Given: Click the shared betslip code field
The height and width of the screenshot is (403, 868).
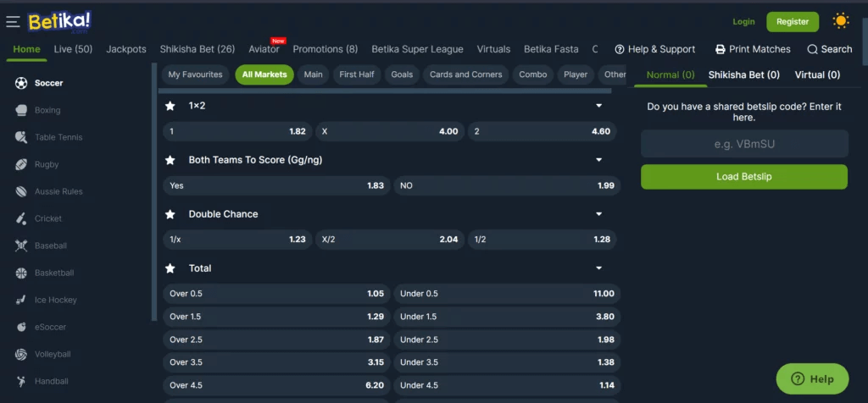Looking at the screenshot, I should tap(744, 144).
